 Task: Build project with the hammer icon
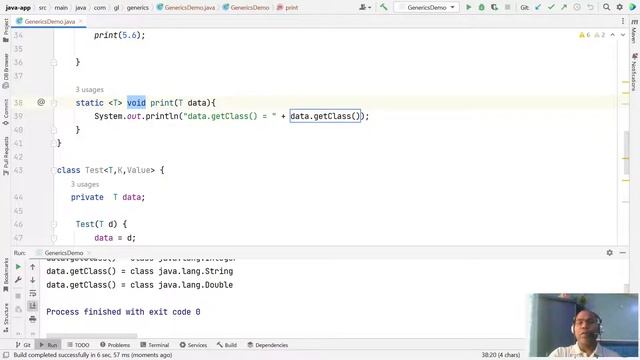pos(384,7)
